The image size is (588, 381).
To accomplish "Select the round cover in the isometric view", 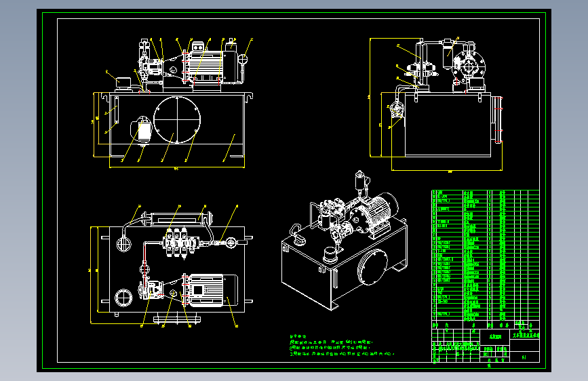I will tap(372, 267).
